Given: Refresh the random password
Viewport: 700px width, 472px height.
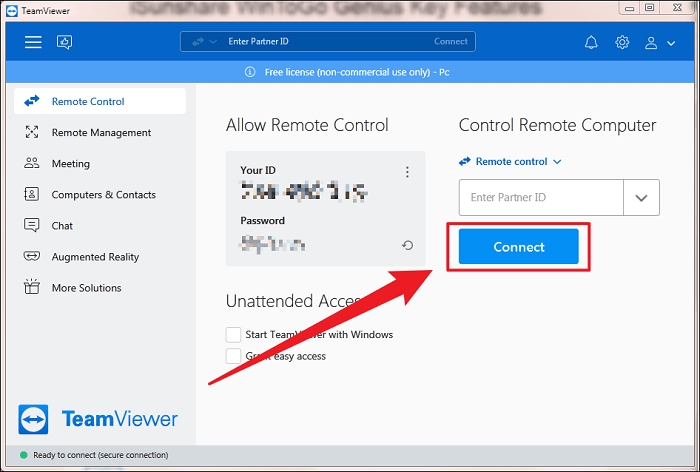Looking at the screenshot, I should tap(407, 245).
